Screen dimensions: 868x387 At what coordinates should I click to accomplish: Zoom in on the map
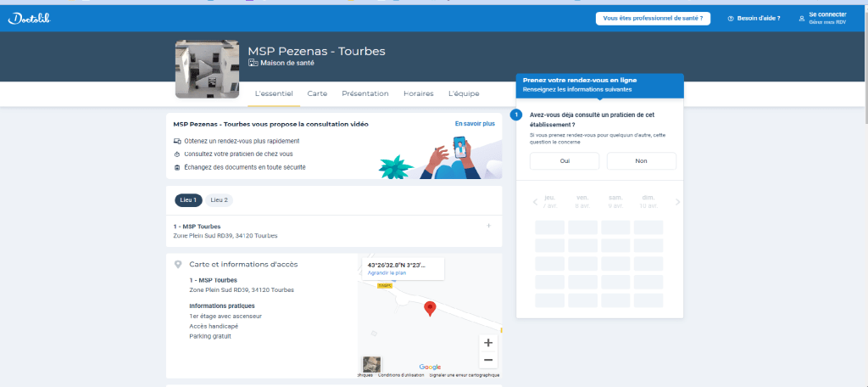point(487,343)
